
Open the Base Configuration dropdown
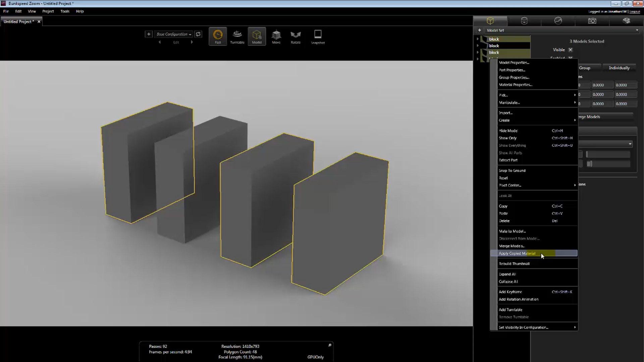pos(173,34)
